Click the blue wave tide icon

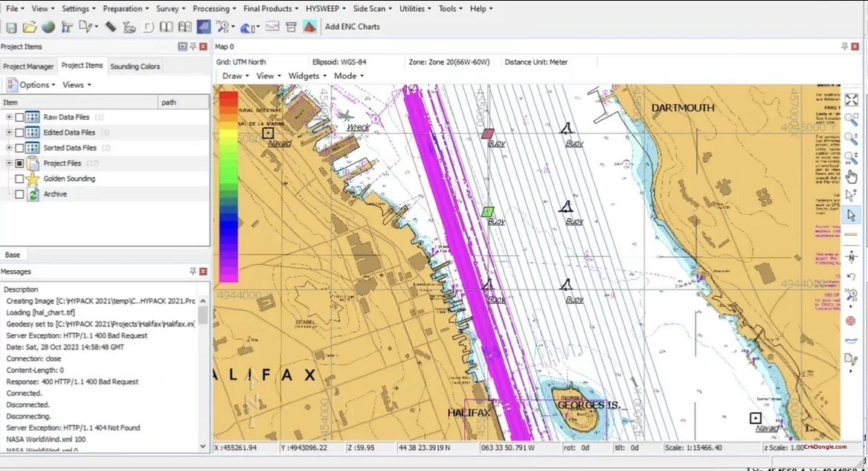[x=248, y=27]
